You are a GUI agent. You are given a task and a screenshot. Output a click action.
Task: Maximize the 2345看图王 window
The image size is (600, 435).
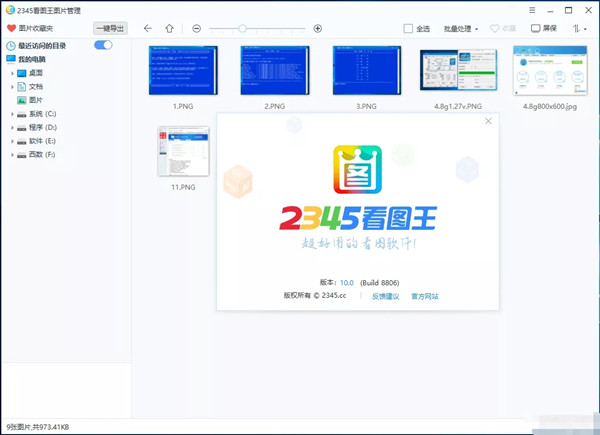click(x=569, y=10)
